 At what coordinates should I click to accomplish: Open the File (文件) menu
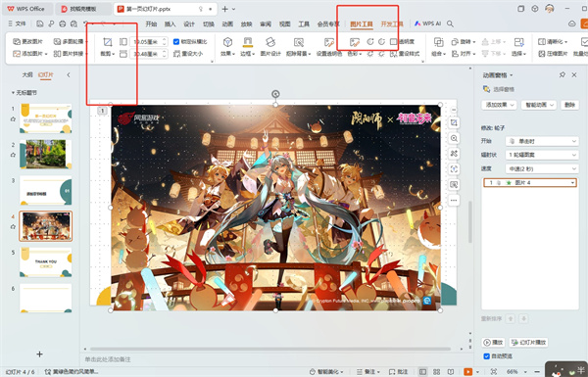tap(18, 24)
